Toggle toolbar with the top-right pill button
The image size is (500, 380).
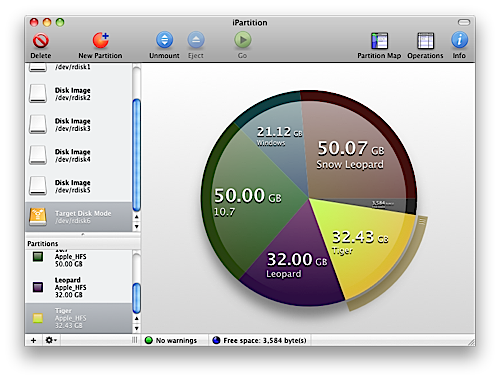[464, 22]
